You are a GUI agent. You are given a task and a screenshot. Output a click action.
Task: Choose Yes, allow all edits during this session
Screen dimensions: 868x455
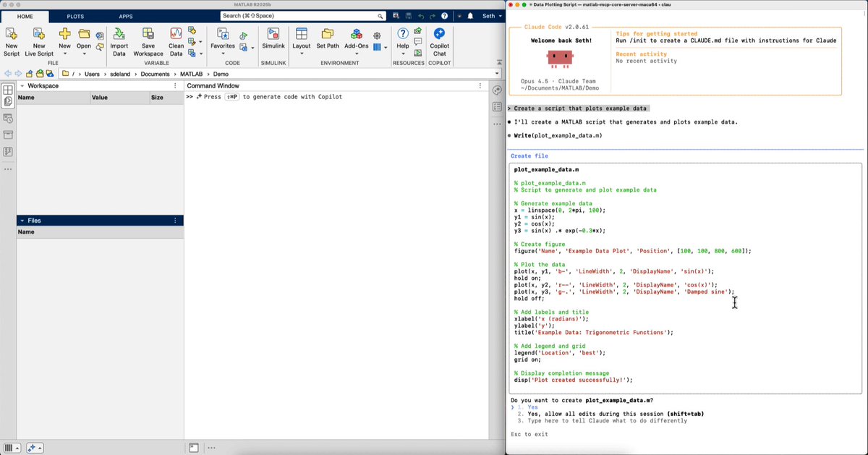pyautogui.click(x=612, y=414)
